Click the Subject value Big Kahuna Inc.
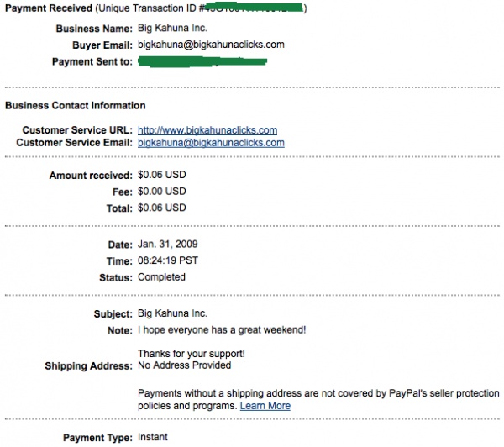 [x=171, y=313]
